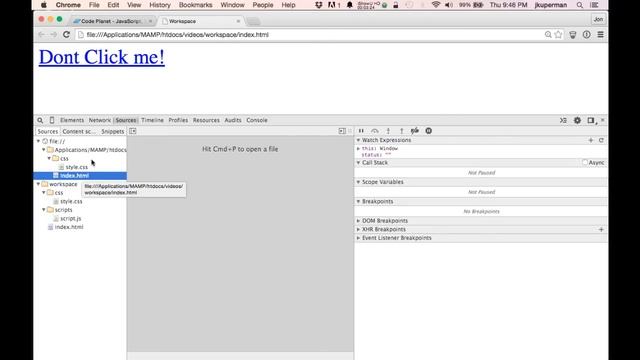640x360 pixels.
Task: Expand the DOM Breakpoints section
Action: 358,221
